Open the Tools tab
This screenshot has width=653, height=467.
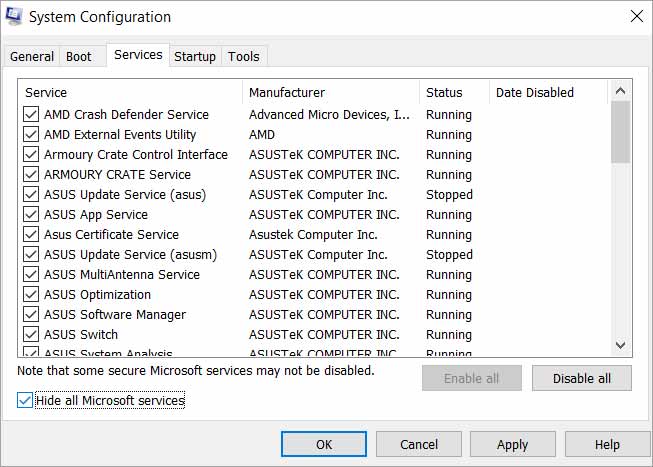244,56
